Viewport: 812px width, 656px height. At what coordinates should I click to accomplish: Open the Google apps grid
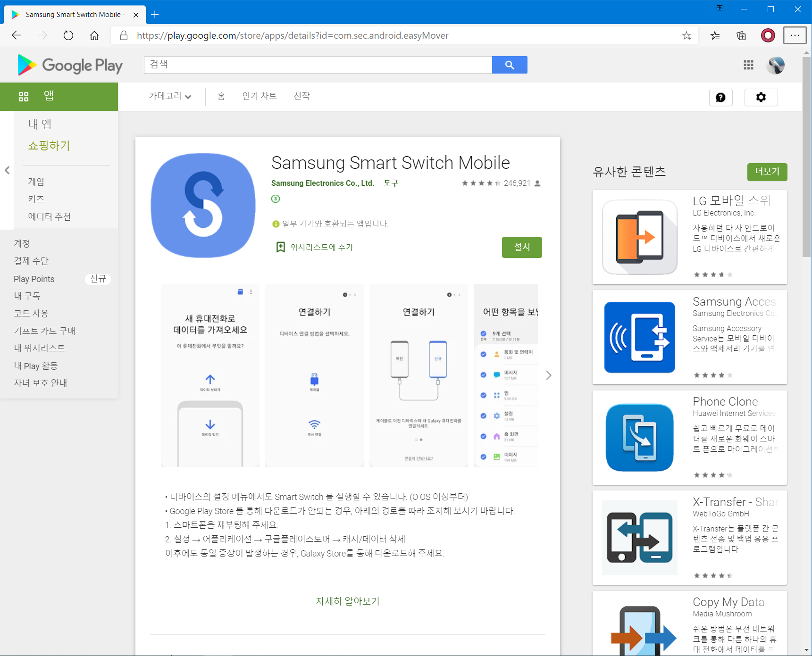(x=748, y=65)
